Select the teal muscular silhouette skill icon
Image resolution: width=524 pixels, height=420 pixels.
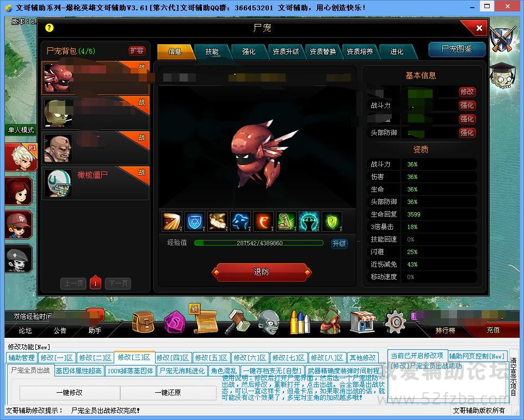[309, 221]
